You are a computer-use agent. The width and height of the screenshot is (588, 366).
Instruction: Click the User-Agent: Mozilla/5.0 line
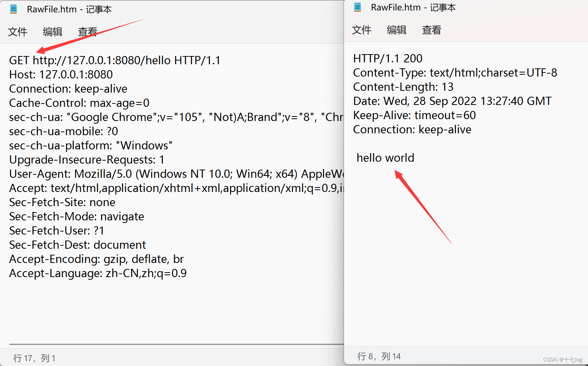176,174
